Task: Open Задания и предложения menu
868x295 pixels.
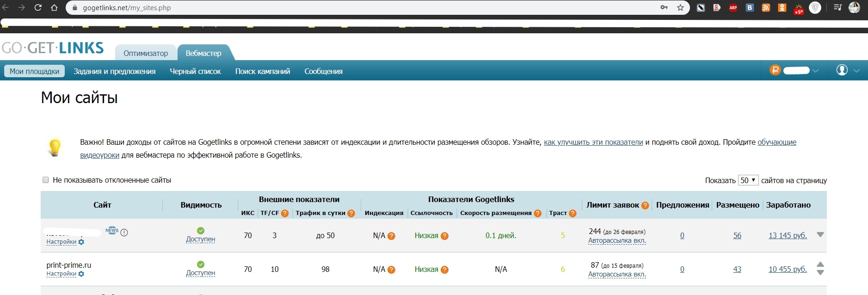Action: coord(115,71)
